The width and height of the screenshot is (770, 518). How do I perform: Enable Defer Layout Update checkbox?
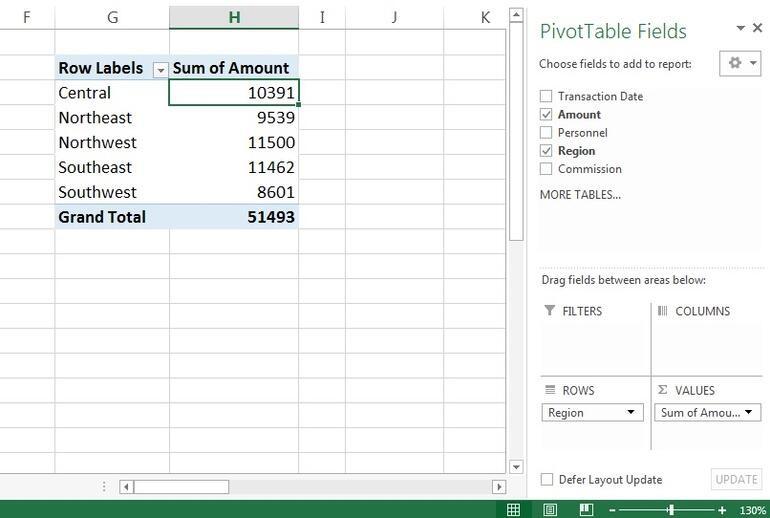547,479
